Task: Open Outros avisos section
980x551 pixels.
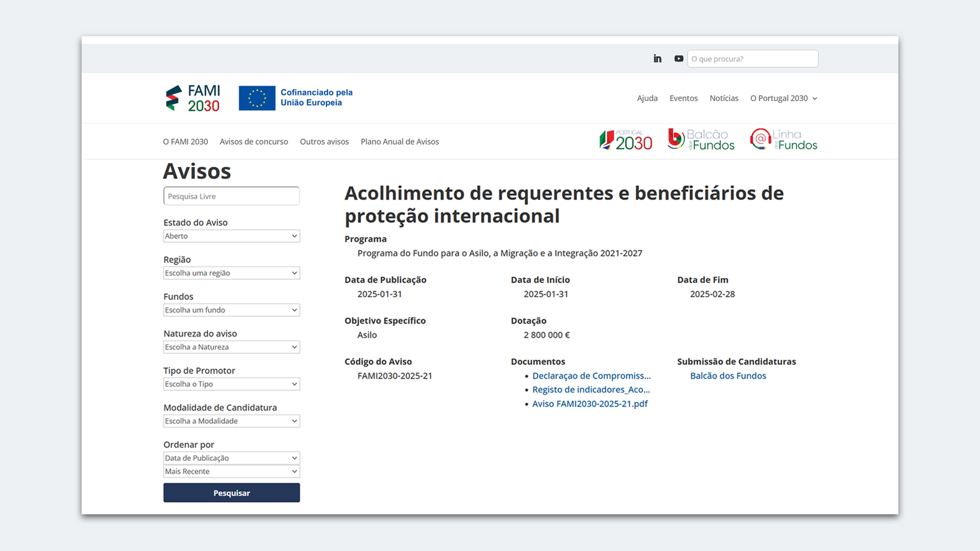Action: (324, 142)
